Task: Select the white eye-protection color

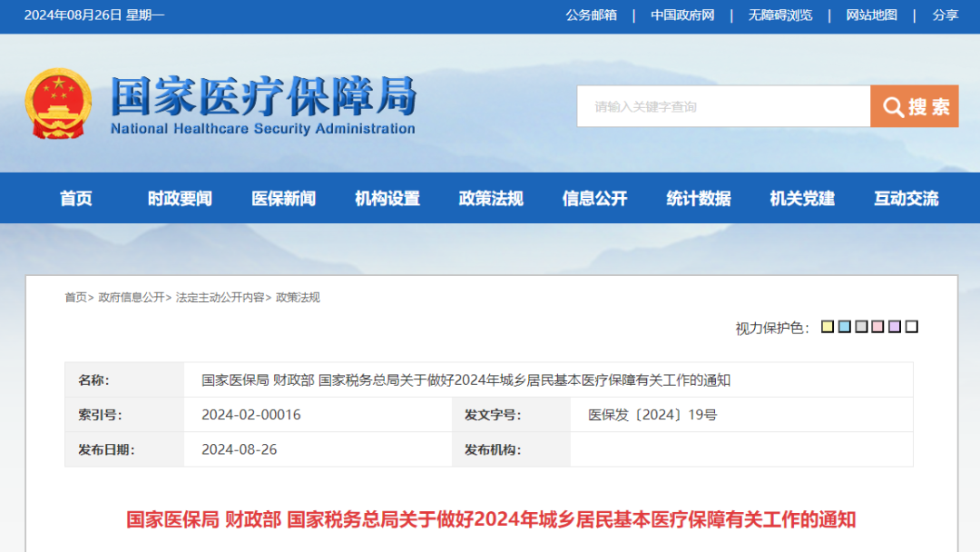Action: (912, 326)
